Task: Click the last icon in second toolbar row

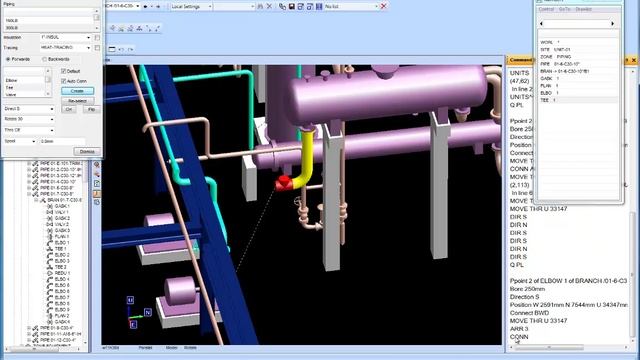Action: pyautogui.click(x=157, y=28)
